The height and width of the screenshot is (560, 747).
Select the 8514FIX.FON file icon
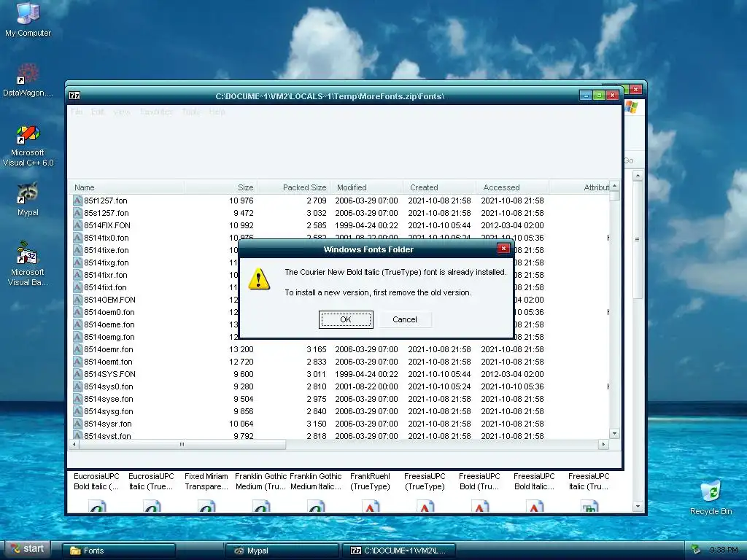click(x=77, y=225)
